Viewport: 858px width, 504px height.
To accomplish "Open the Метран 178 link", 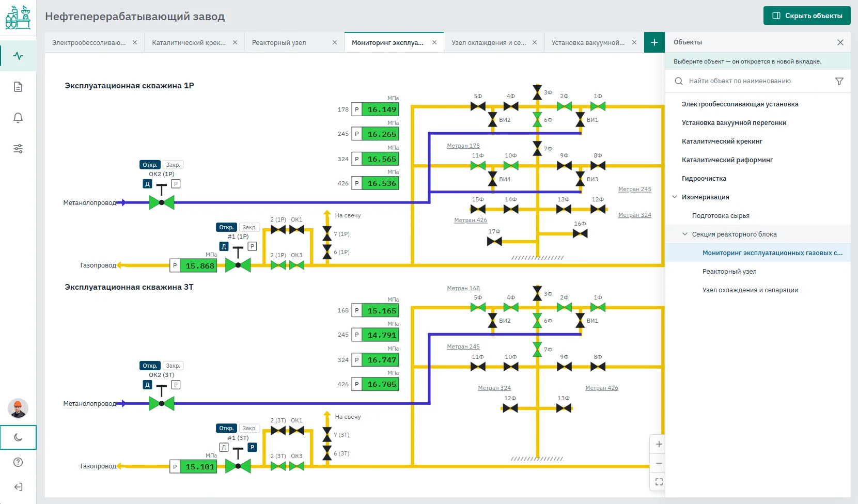I will click(x=463, y=146).
